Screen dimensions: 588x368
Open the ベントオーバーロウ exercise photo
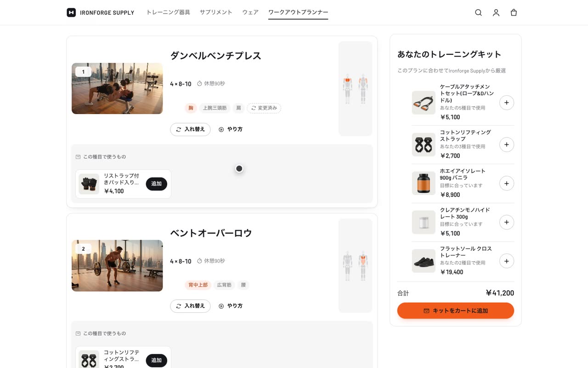point(117,265)
